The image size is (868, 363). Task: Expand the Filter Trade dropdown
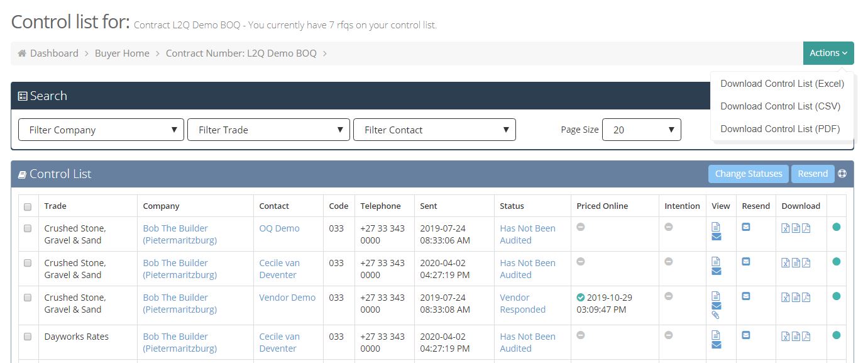[x=268, y=130]
